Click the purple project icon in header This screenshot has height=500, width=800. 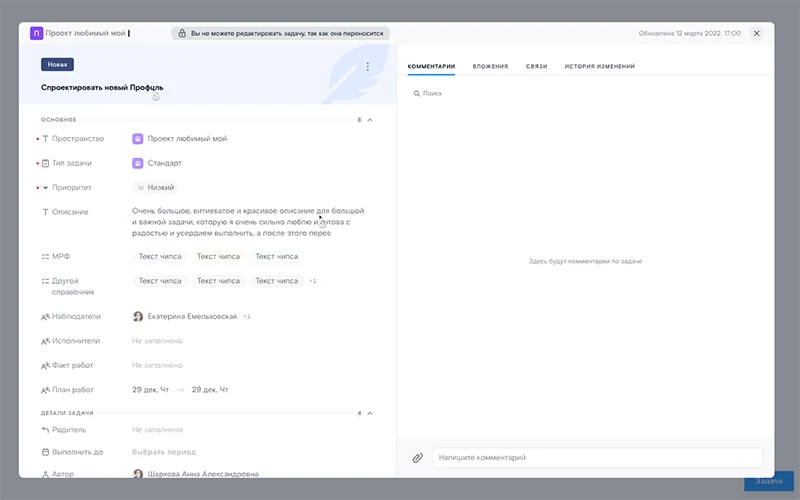coord(37,33)
